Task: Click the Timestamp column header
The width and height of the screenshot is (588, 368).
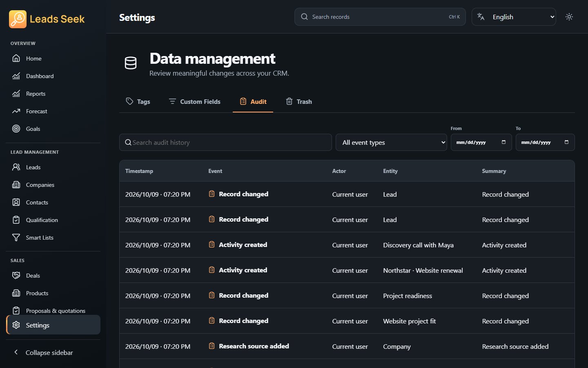Action: pos(139,171)
